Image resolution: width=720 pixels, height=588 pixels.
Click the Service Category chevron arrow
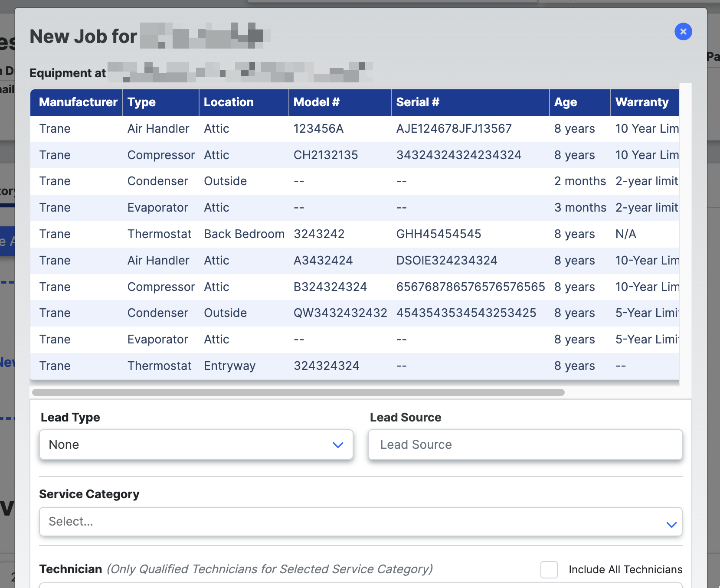[671, 525]
